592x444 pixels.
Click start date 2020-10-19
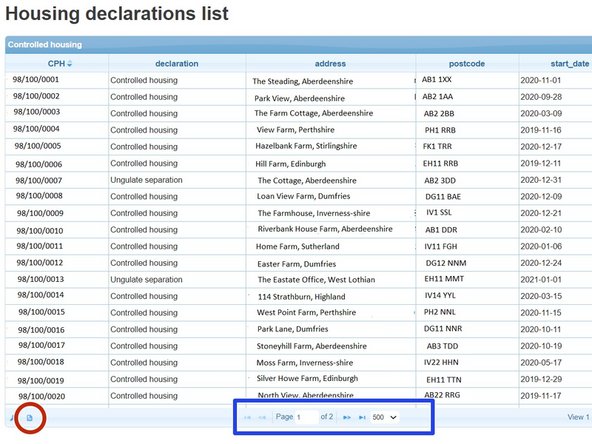coord(541,346)
